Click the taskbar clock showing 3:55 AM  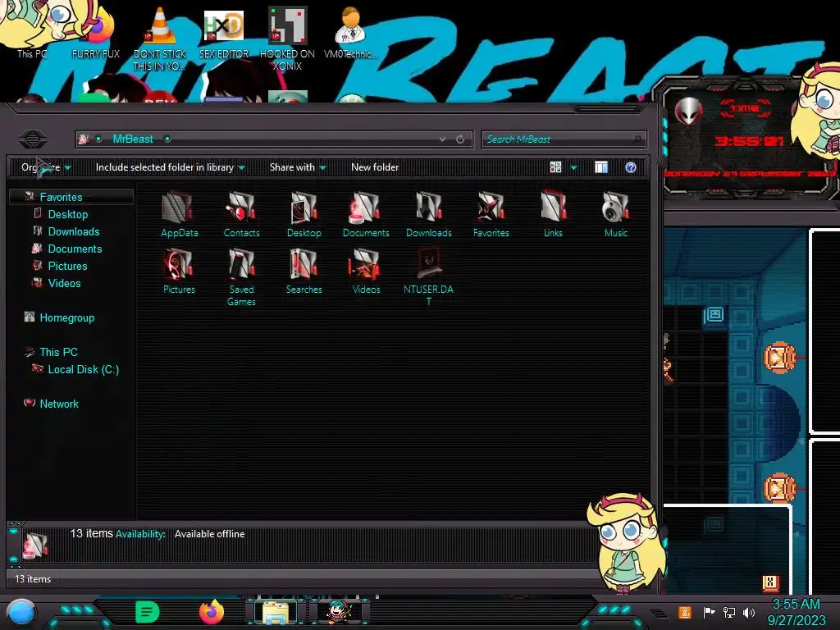797,612
